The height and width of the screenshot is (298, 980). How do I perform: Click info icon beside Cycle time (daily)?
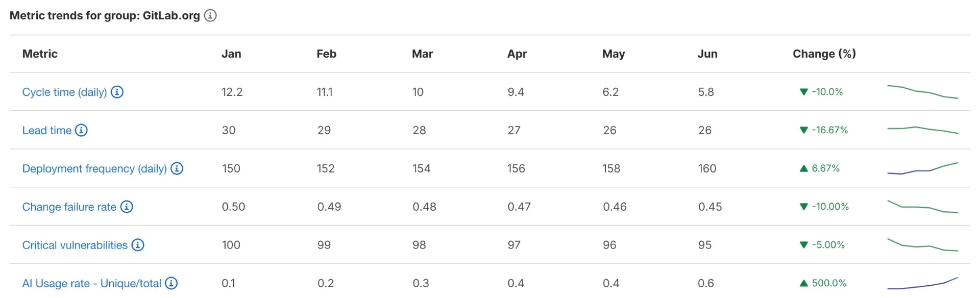click(x=117, y=92)
